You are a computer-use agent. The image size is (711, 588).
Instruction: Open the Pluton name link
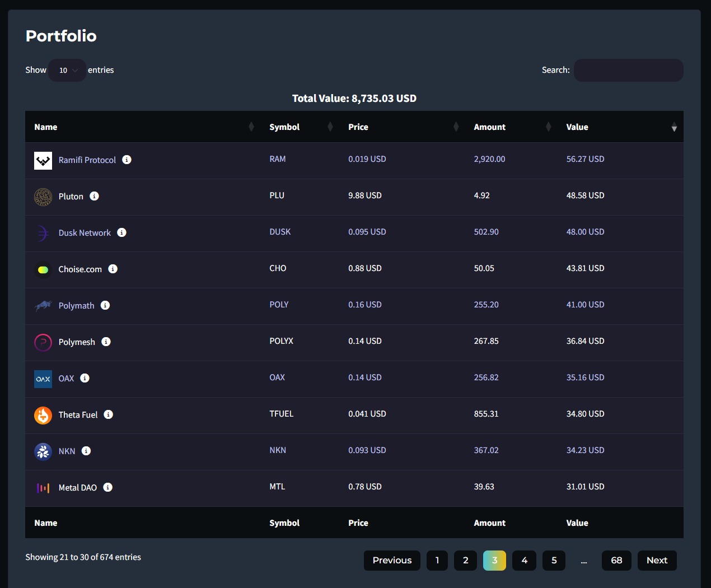71,197
